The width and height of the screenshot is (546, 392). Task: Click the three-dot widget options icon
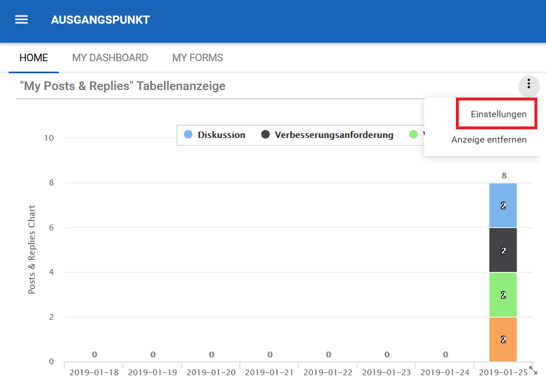529,84
